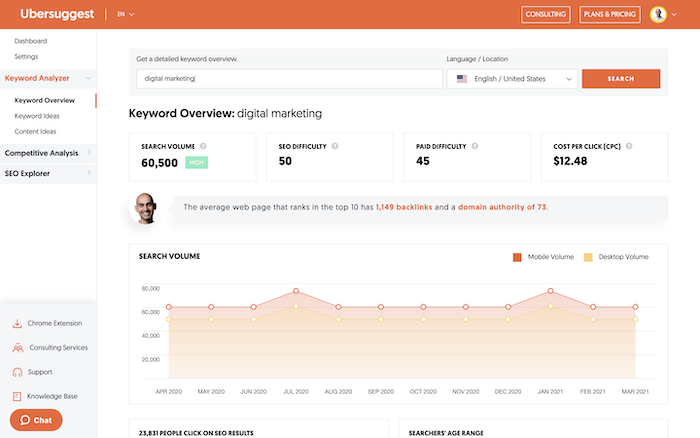The image size is (700, 438).
Task: Click Chrome Extension download icon
Action: [x=17, y=324]
